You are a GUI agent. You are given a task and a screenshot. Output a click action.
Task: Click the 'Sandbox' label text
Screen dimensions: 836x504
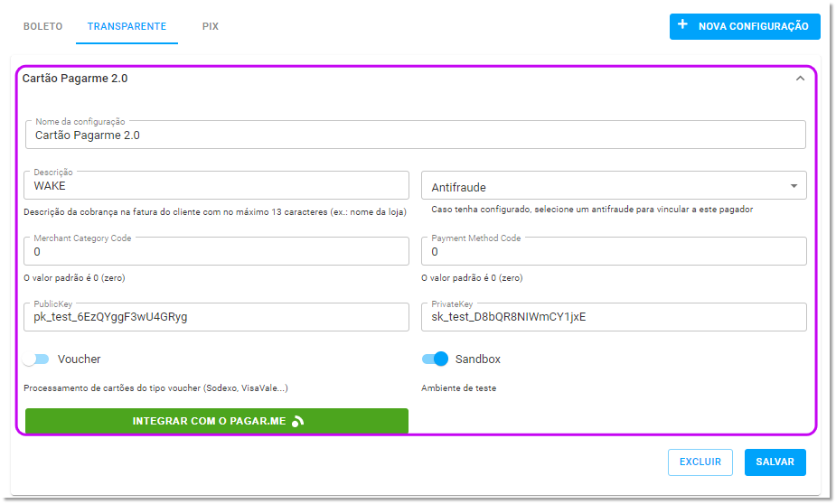[478, 359]
